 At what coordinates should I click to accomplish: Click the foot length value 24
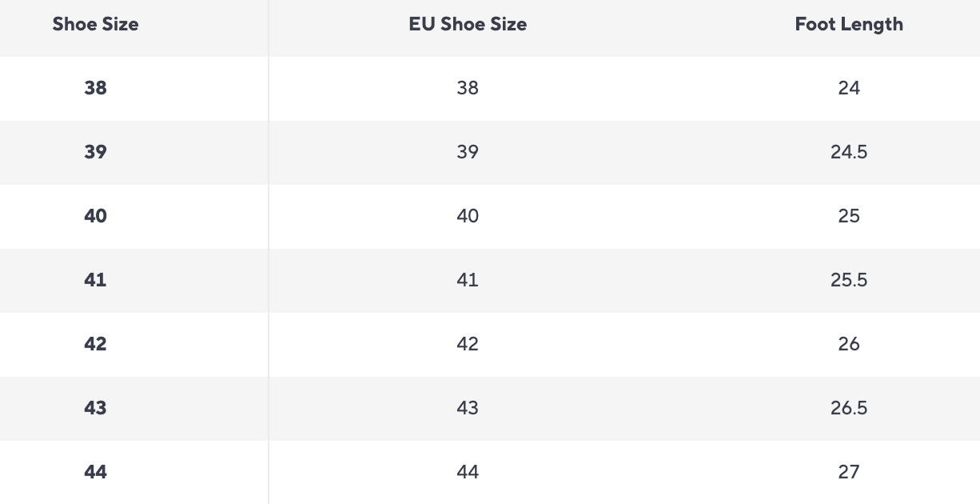pyautogui.click(x=849, y=88)
